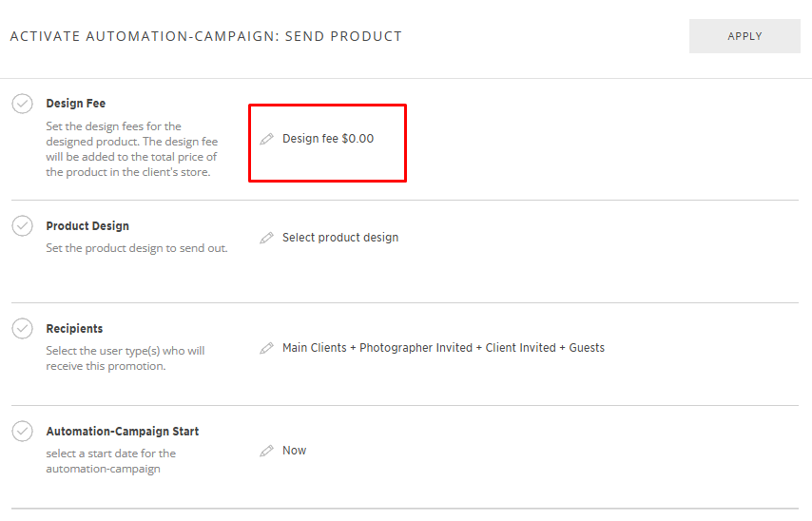Click the Select product design link
Image resolution: width=812 pixels, height=521 pixels.
340,238
